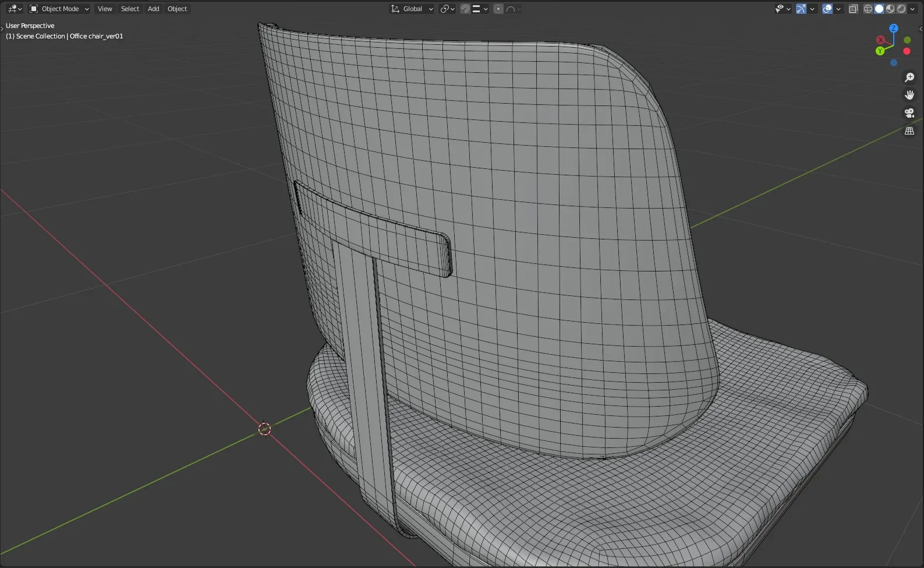The image size is (924, 568).
Task: Open the View menu
Action: click(x=105, y=9)
